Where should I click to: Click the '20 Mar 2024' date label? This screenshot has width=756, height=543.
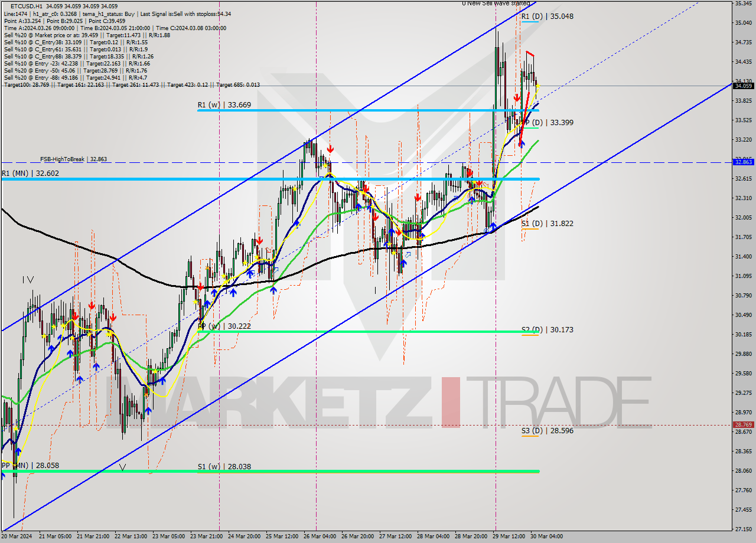18,537
